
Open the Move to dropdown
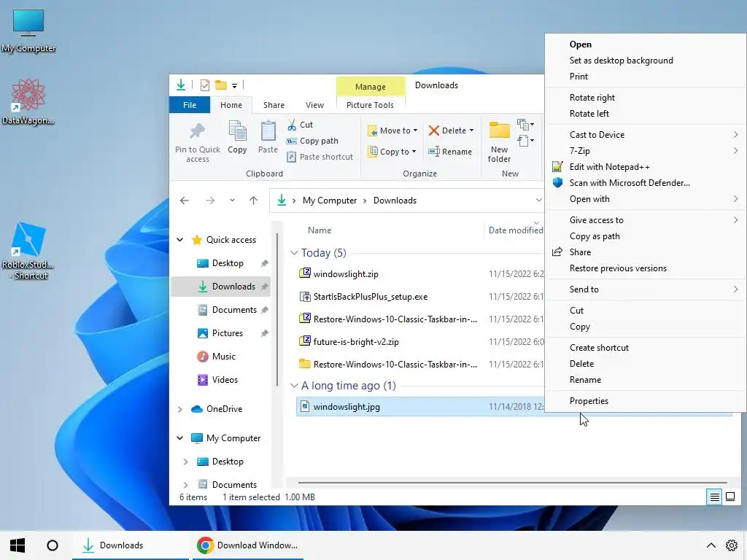pos(392,131)
